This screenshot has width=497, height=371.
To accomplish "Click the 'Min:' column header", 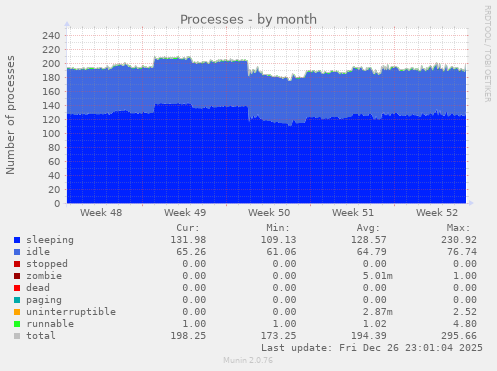I will [x=278, y=228].
